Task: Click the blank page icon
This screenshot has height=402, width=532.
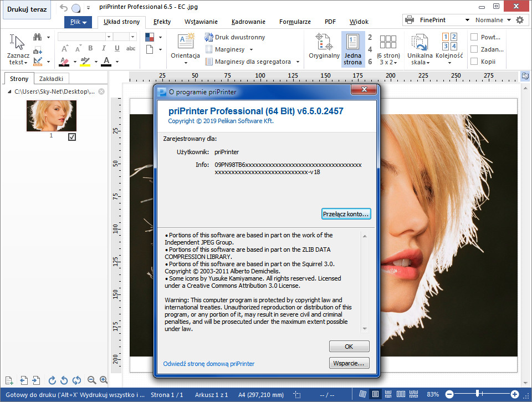Action: point(150,49)
